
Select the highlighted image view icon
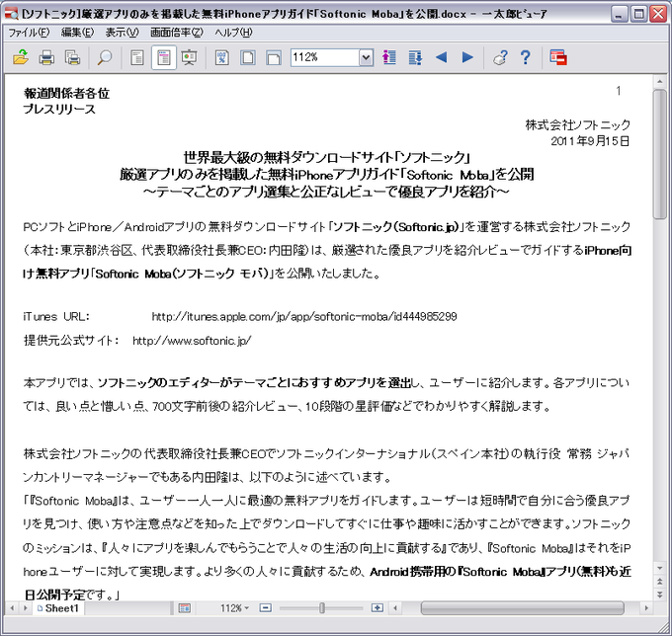[x=164, y=57]
